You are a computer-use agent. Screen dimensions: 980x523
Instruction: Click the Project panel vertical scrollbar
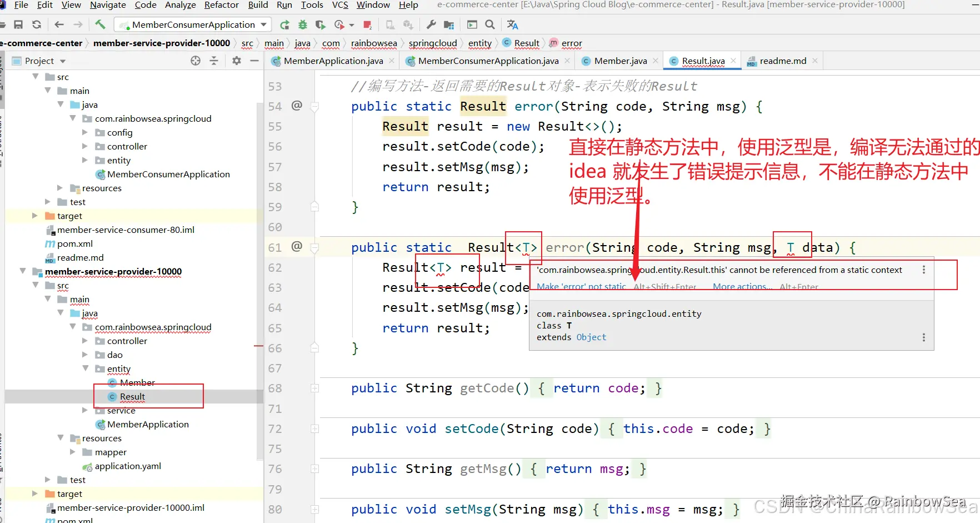coord(259,281)
